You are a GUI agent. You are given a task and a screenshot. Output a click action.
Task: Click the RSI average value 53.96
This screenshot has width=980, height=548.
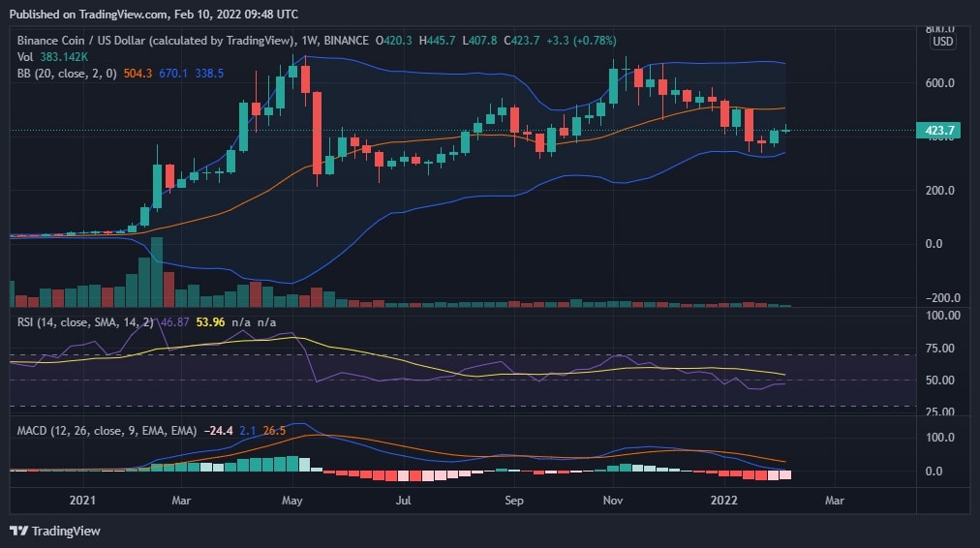pyautogui.click(x=210, y=322)
